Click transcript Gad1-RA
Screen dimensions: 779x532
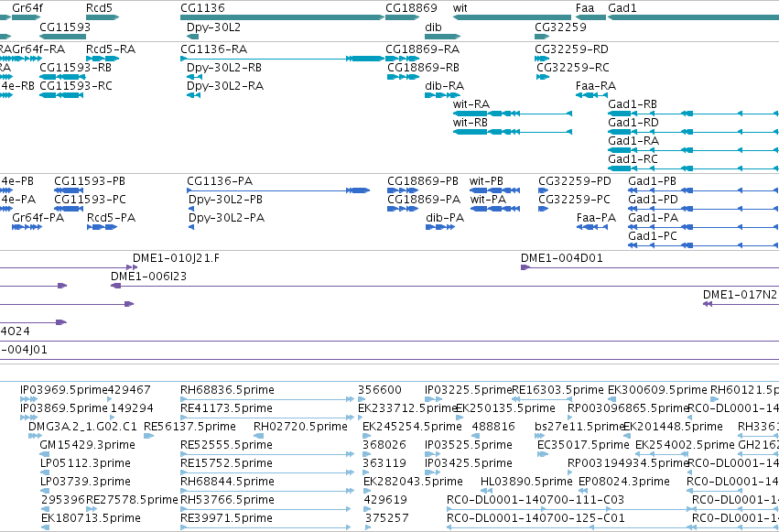coord(633,141)
